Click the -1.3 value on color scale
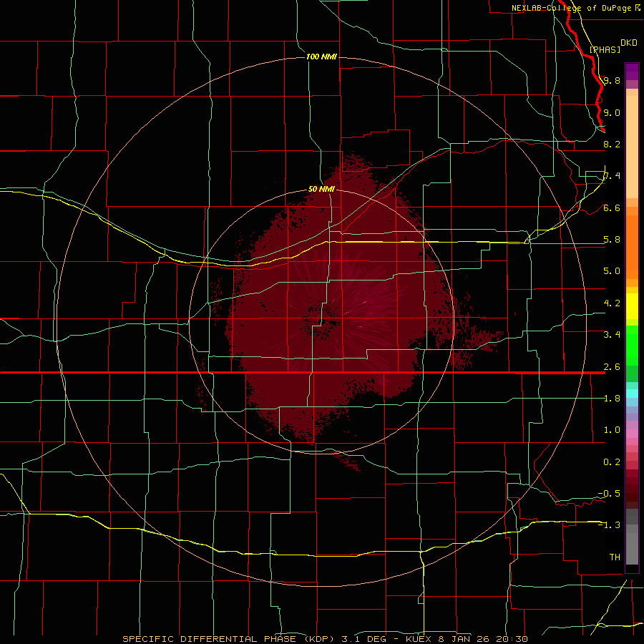The image size is (644, 644). pos(609,525)
